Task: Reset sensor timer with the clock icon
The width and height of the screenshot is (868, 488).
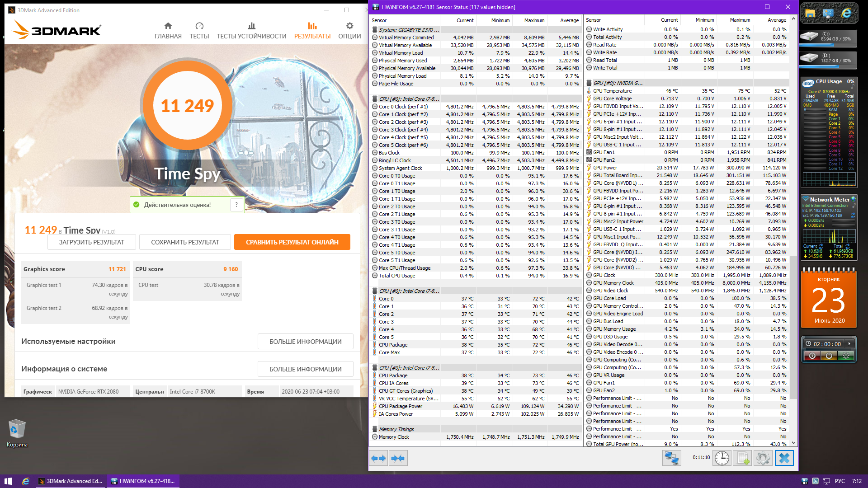Action: [722, 458]
